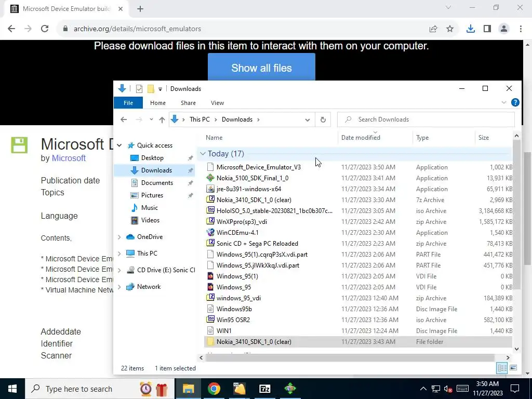Open the recent locations dropdown
The image size is (532, 399).
151,119
